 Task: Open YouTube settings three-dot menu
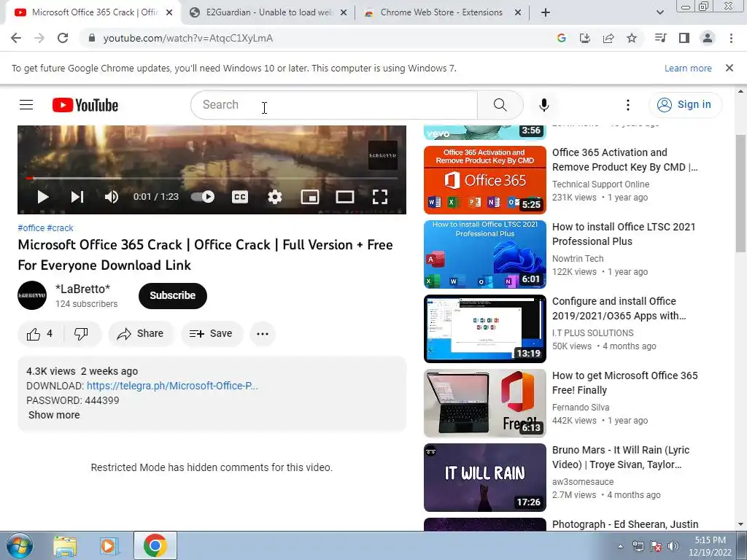tap(628, 105)
